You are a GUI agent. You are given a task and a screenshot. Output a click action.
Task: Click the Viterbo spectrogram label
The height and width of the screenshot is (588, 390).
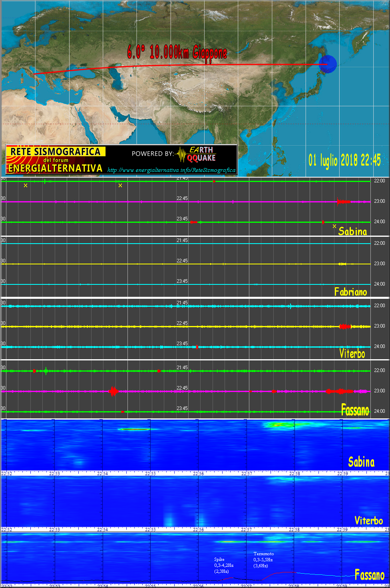(x=368, y=520)
